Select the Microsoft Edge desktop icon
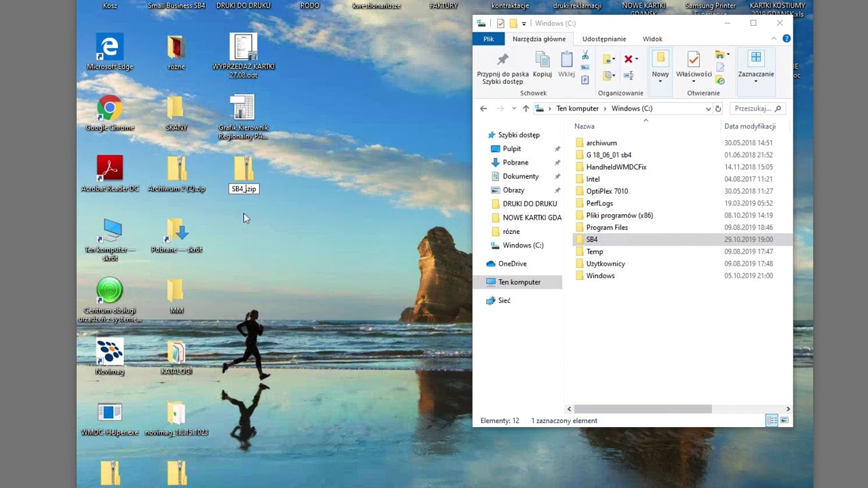 (x=110, y=52)
